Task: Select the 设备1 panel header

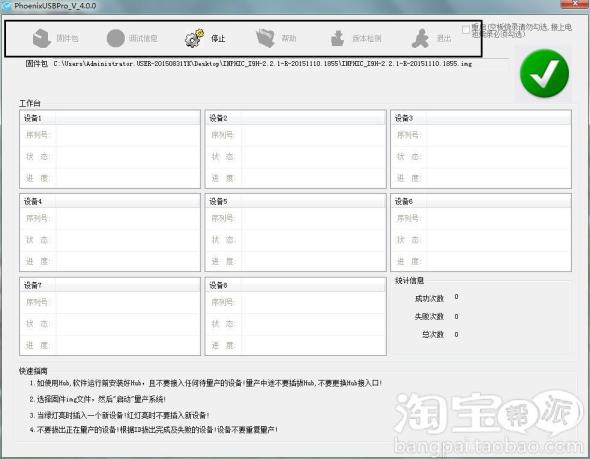Action: 110,118
